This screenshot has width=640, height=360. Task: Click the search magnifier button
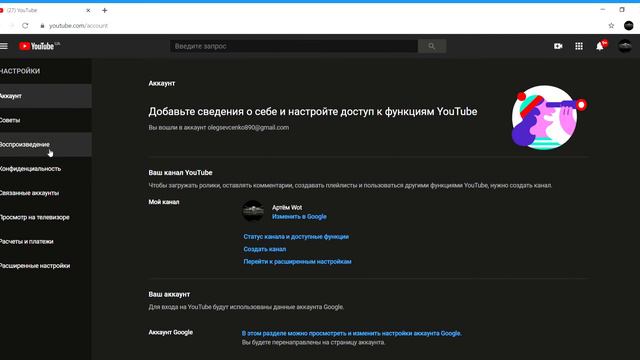pyautogui.click(x=432, y=46)
